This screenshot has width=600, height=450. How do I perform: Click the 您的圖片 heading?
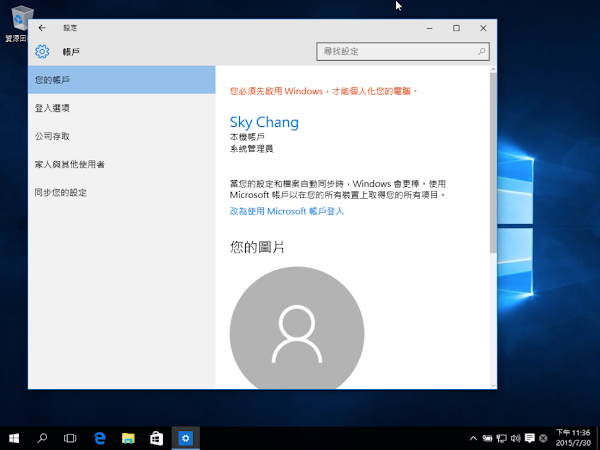click(x=257, y=247)
